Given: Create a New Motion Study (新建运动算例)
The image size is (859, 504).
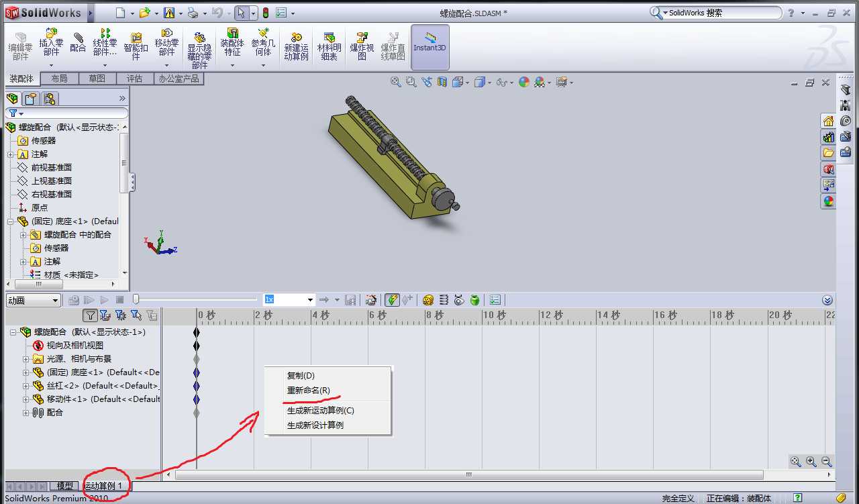Looking at the screenshot, I should [296, 46].
